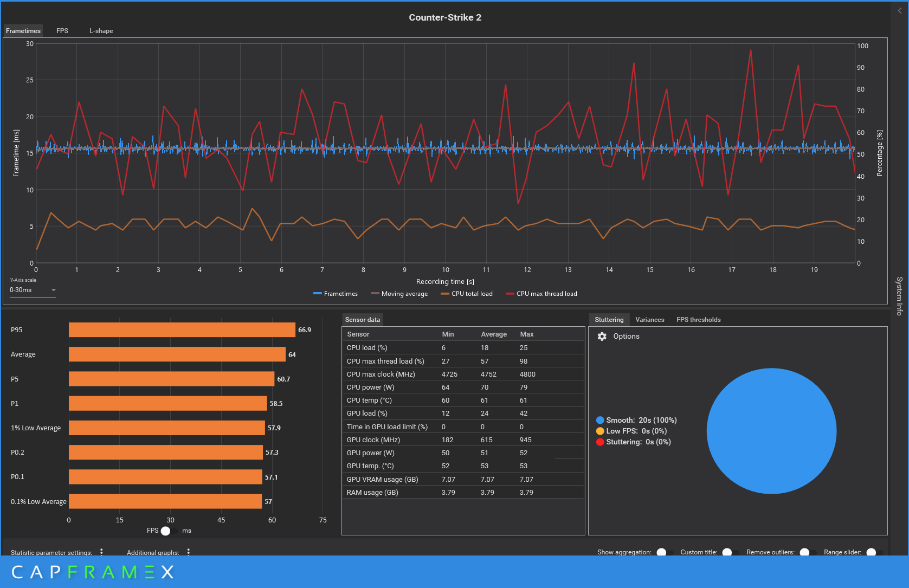Image resolution: width=909 pixels, height=588 pixels.
Task: Click the Average FPS bar
Action: click(177, 354)
